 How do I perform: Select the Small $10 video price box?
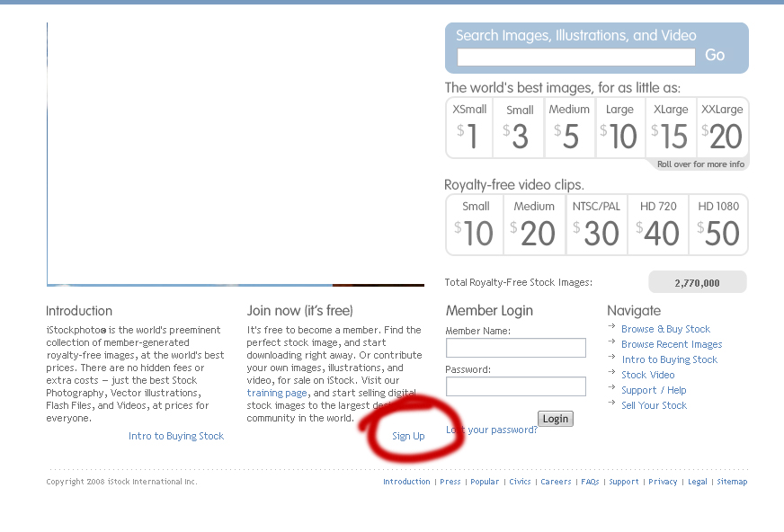(x=475, y=225)
